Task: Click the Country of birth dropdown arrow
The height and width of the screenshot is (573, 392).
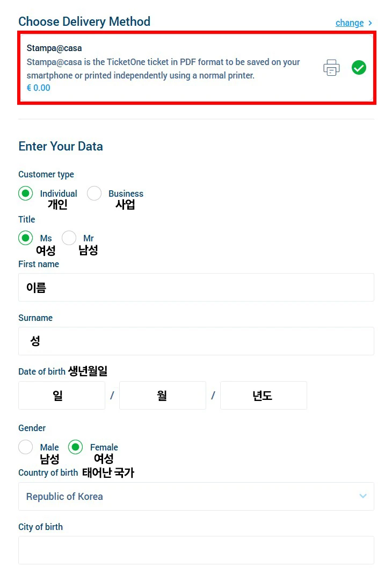Action: [x=363, y=496]
